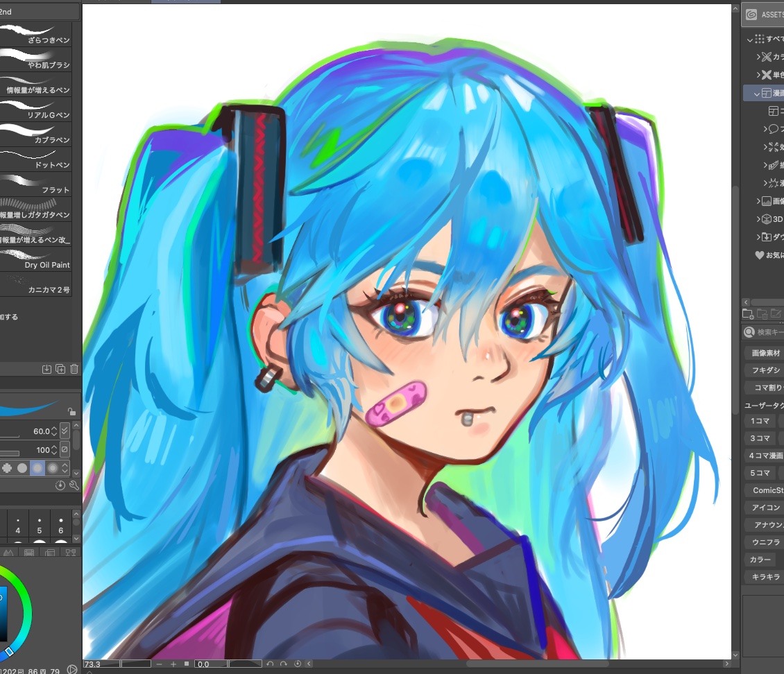Filter by アイコン tag
The width and height of the screenshot is (784, 674).
(x=765, y=508)
